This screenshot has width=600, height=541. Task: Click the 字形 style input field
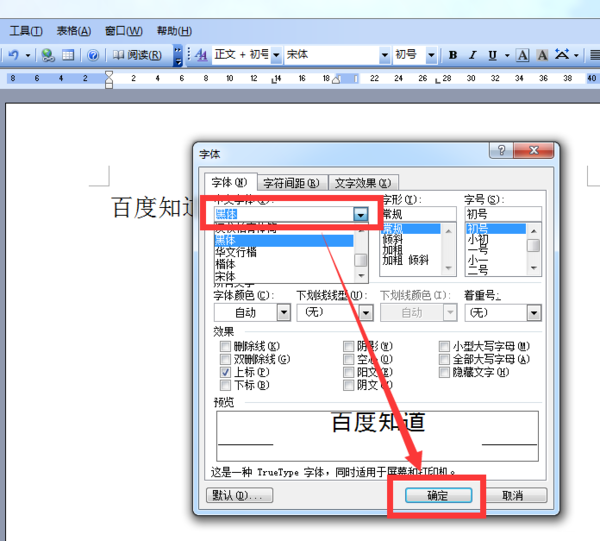point(418,214)
